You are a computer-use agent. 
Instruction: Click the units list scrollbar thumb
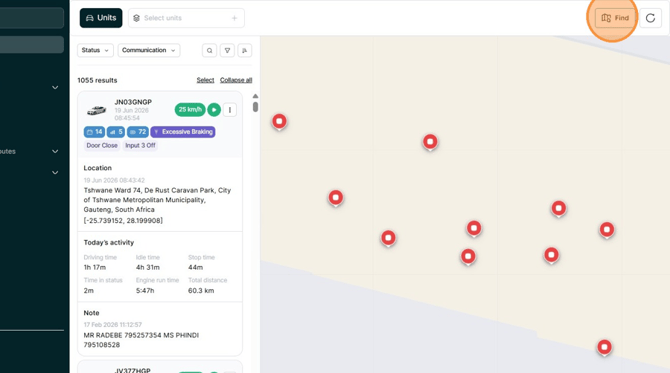pyautogui.click(x=255, y=106)
